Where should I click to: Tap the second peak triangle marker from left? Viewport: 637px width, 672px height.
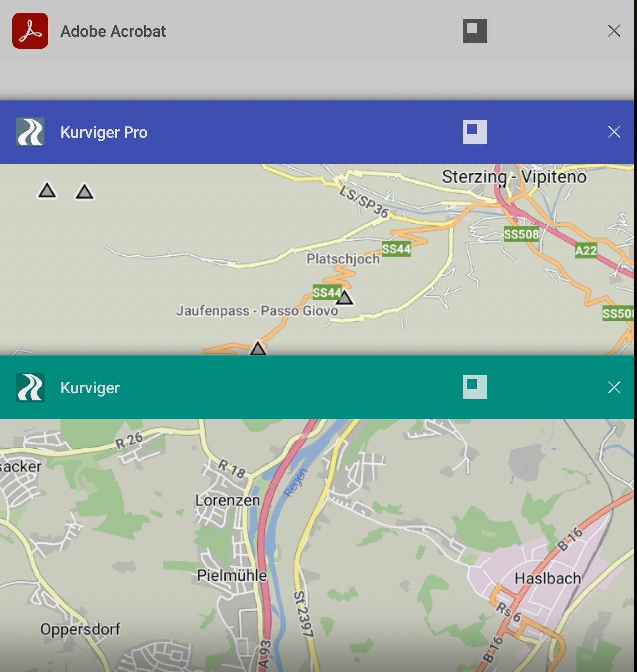[x=84, y=192]
